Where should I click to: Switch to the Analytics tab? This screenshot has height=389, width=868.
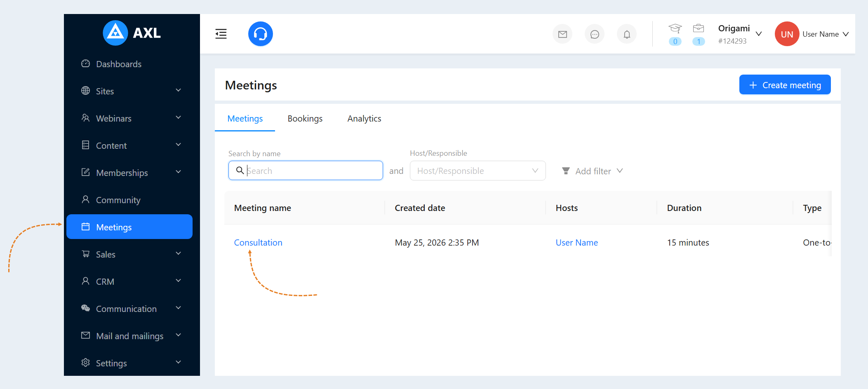click(365, 119)
